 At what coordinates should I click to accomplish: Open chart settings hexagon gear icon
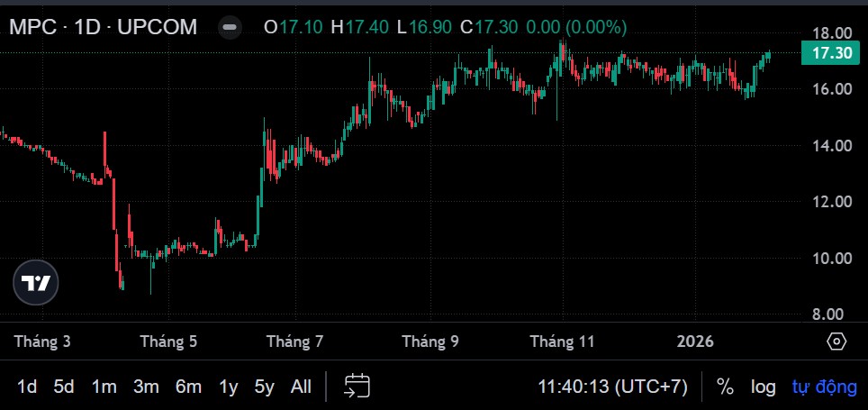coord(836,342)
